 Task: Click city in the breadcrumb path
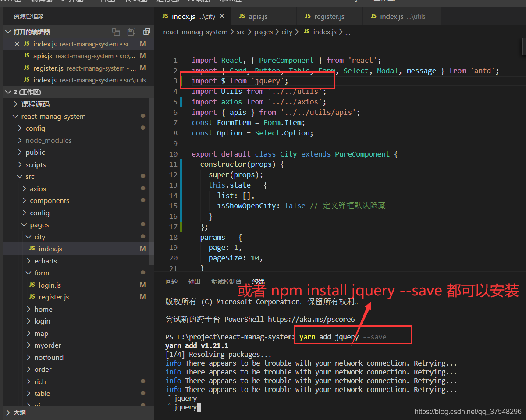tap(287, 32)
